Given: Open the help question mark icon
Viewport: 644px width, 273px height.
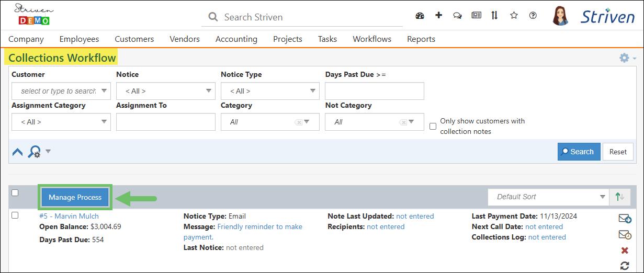Looking at the screenshot, I should pos(533,15).
